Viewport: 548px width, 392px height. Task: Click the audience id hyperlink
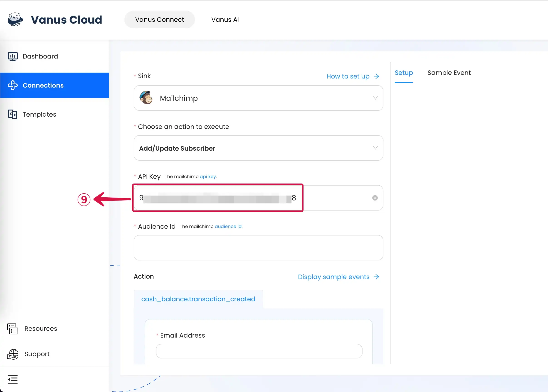point(228,226)
